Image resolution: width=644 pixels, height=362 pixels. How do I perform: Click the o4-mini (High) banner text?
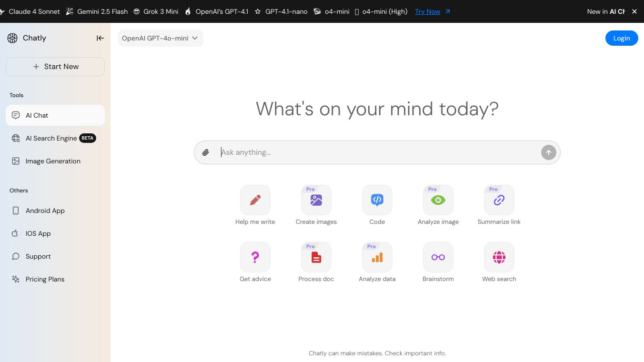click(x=385, y=11)
